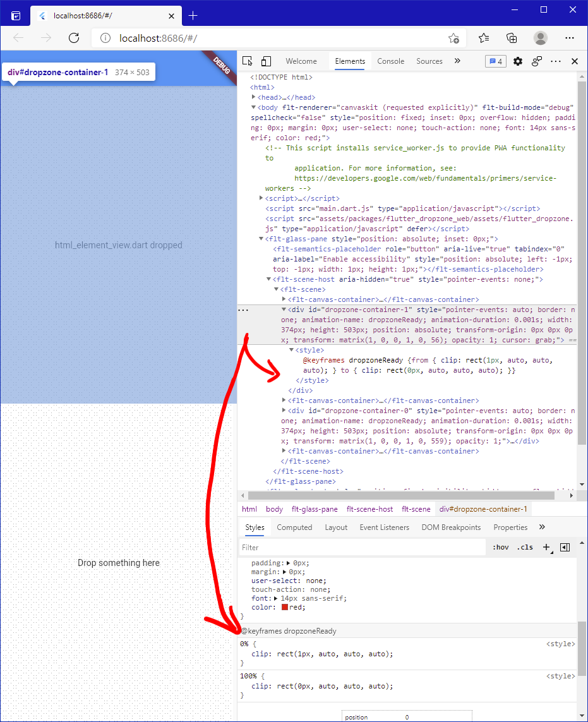This screenshot has height=722, width=588.
Task: Toggle element classes with .cls
Action: tap(525, 547)
